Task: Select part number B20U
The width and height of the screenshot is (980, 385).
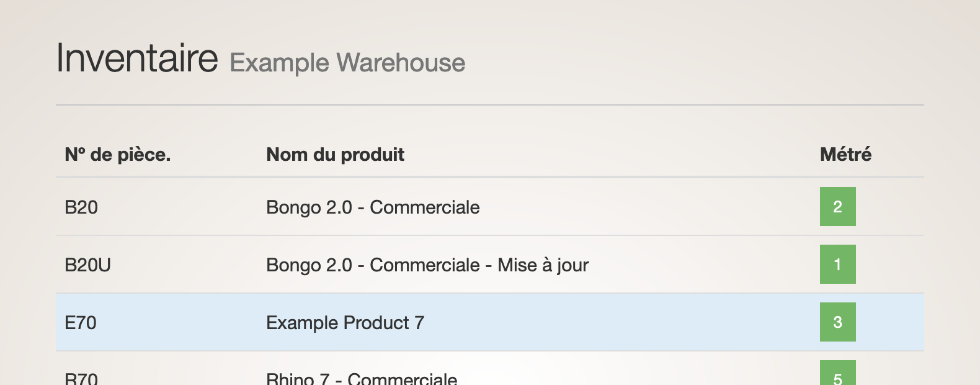Action: coord(87,265)
